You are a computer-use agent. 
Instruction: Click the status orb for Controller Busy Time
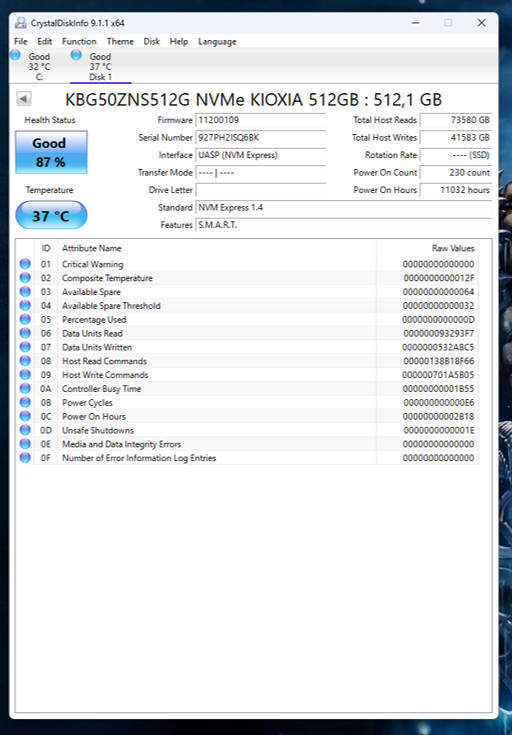click(x=25, y=389)
